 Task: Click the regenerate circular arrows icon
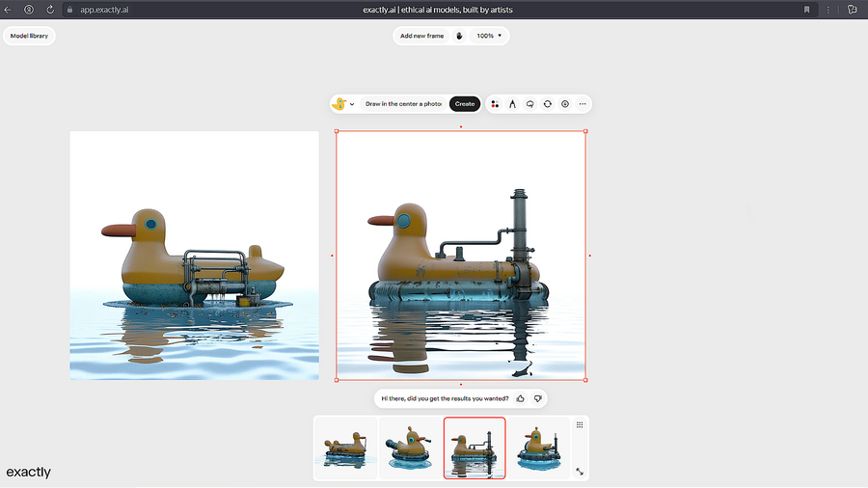547,104
